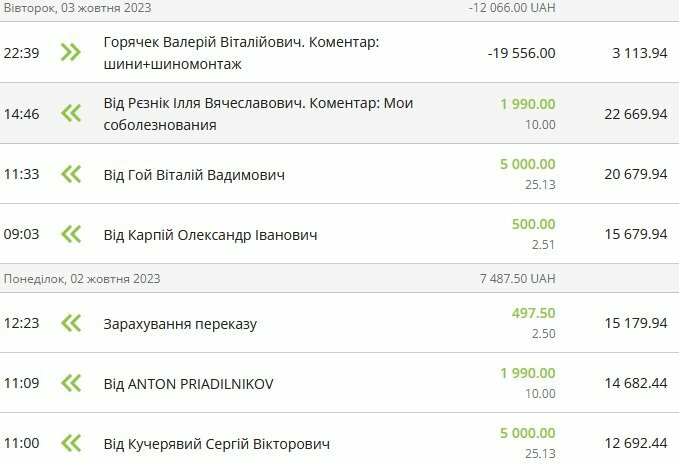
Task: Click outgoing arrow icon for the 22:39 transaction
Action: click(70, 53)
